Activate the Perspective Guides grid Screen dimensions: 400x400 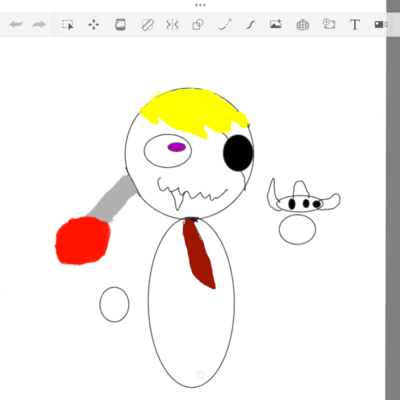pyautogui.click(x=303, y=25)
